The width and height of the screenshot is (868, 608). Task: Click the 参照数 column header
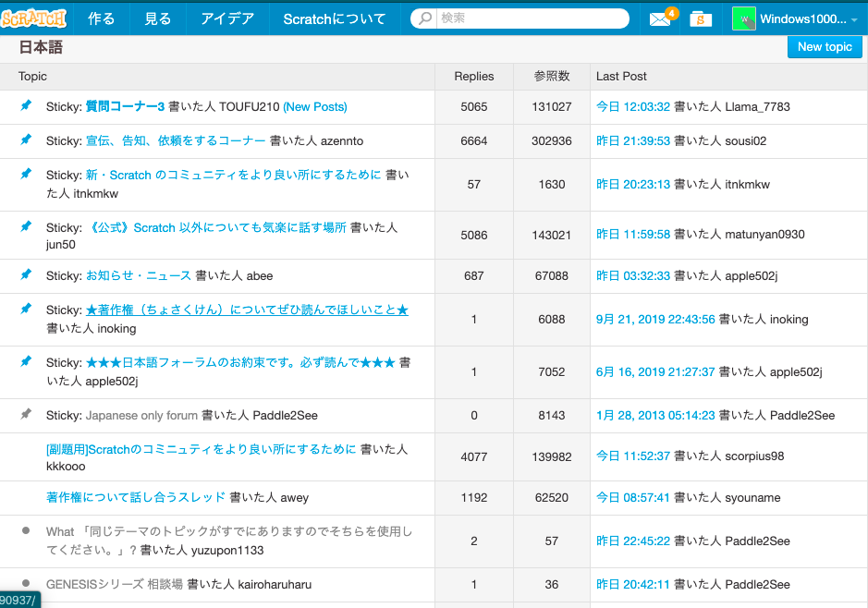coord(551,77)
